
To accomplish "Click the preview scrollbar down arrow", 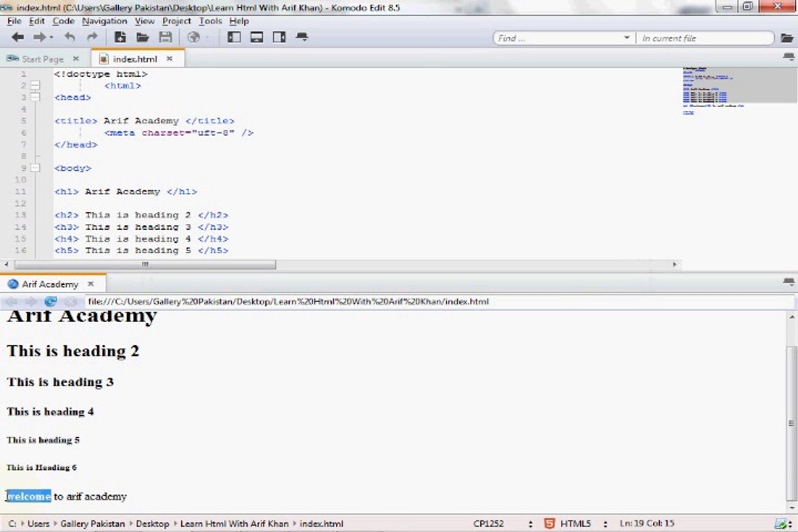I will coord(791,508).
